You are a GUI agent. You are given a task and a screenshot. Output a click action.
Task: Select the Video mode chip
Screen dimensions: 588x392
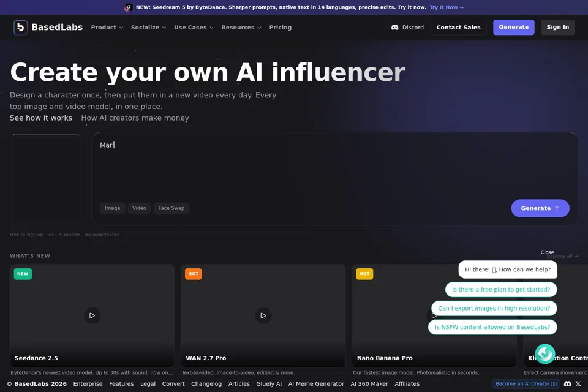click(x=139, y=208)
